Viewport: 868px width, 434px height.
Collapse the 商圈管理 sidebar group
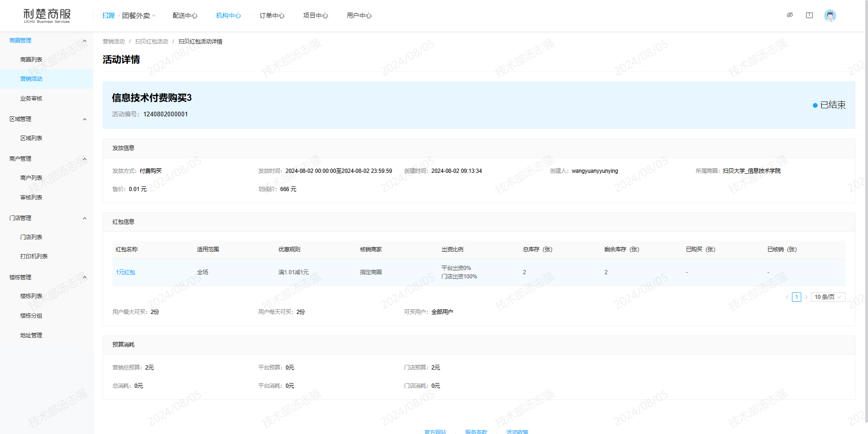tap(84, 41)
